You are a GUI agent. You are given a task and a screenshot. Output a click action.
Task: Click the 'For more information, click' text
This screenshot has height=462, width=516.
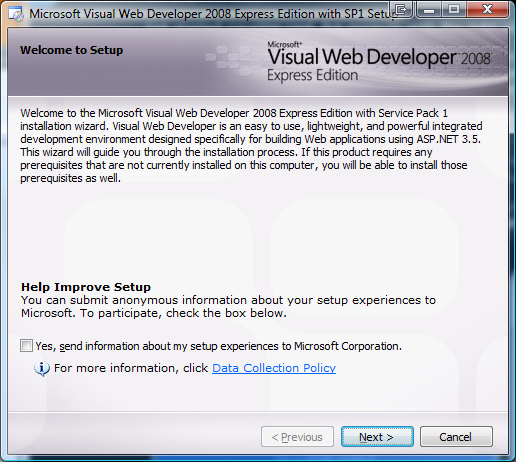pyautogui.click(x=131, y=368)
